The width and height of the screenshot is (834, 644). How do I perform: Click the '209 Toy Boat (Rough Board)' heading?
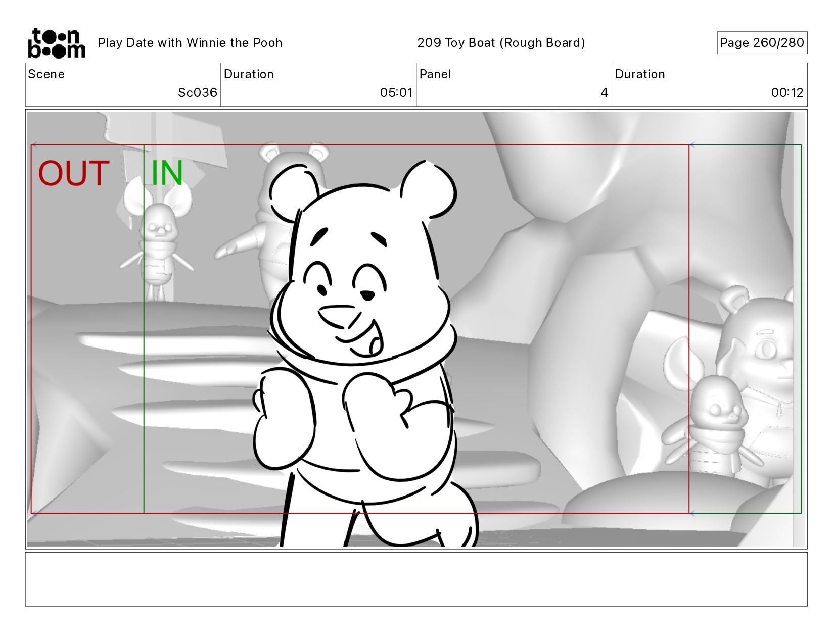(x=501, y=43)
